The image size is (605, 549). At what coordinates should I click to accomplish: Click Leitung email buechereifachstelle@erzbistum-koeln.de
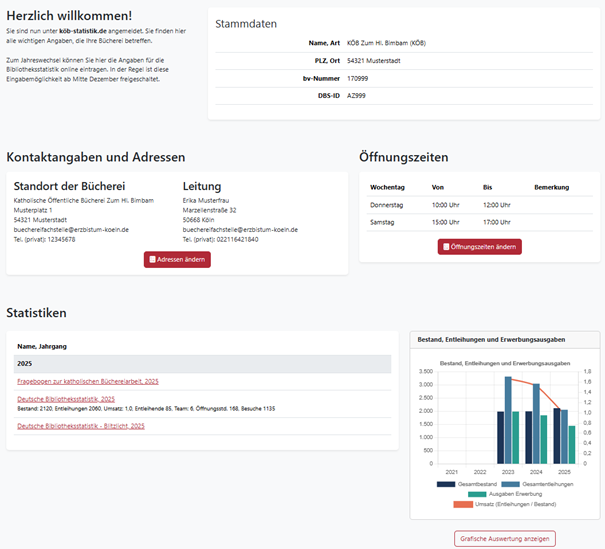tap(240, 230)
